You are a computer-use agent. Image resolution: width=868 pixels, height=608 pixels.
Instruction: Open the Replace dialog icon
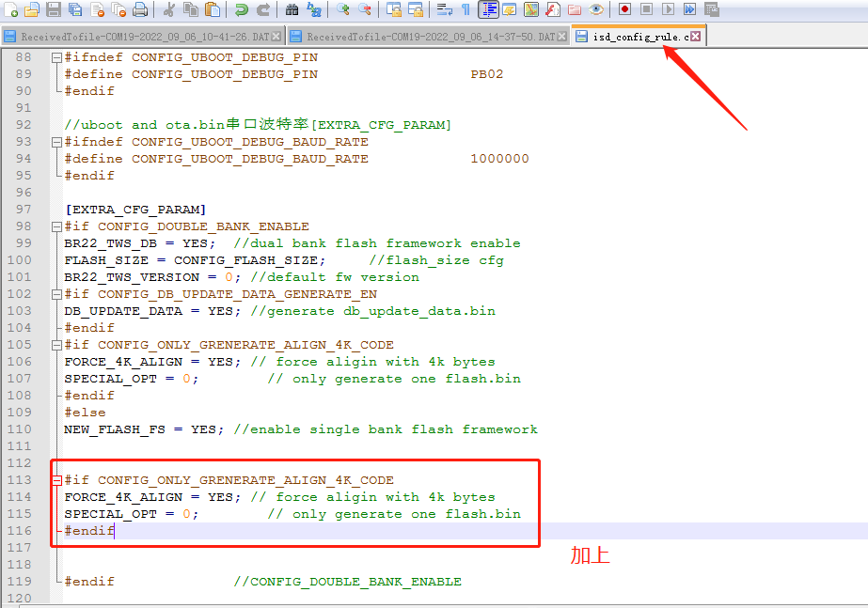314,8
